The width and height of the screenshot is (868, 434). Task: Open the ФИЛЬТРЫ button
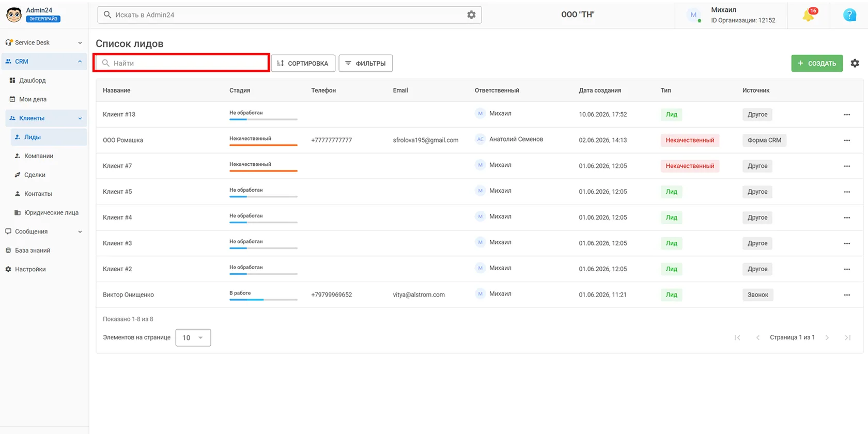[x=366, y=63]
